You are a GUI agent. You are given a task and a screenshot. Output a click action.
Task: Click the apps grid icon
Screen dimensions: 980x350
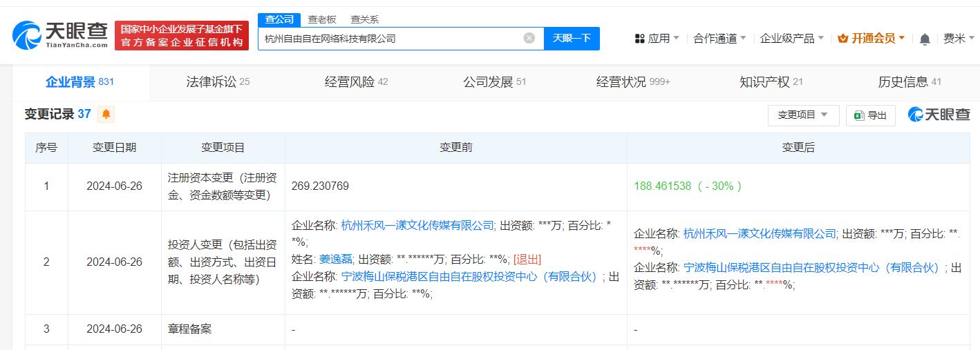click(639, 39)
